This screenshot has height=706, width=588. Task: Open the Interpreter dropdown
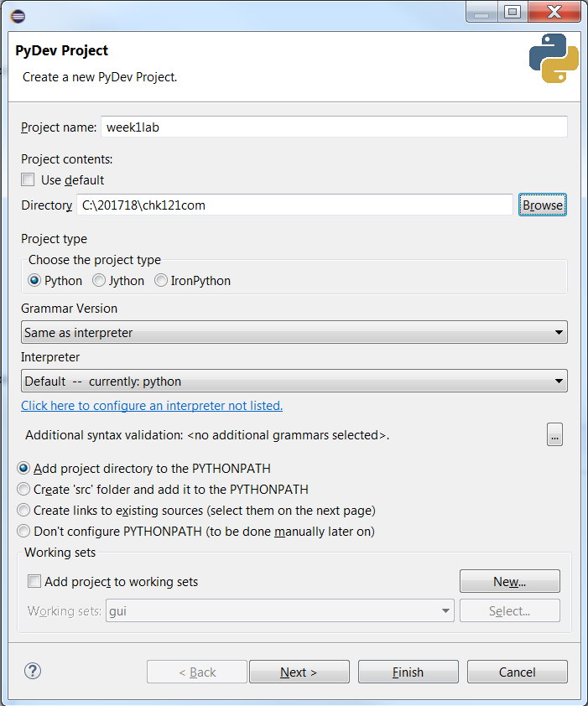[x=294, y=382]
